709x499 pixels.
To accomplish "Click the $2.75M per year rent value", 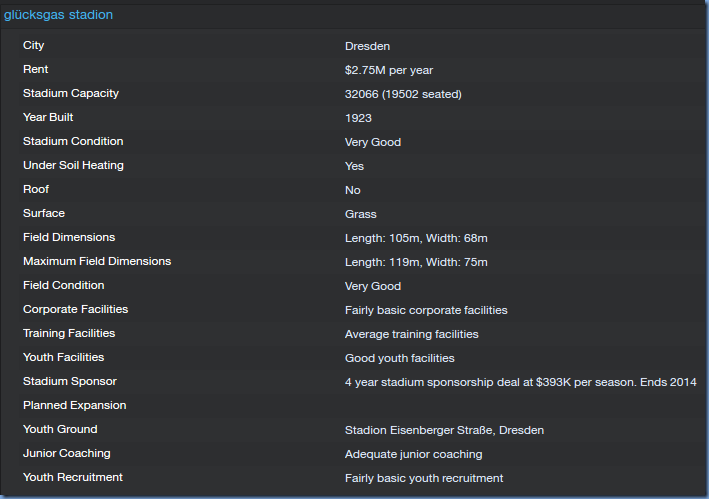I will point(389,70).
